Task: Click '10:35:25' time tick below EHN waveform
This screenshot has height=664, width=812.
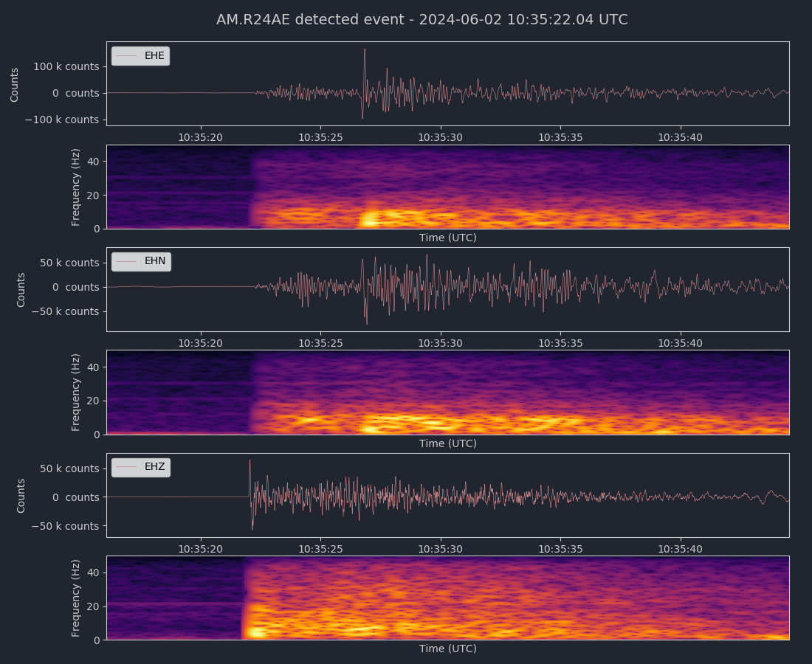Action: pyautogui.click(x=320, y=343)
